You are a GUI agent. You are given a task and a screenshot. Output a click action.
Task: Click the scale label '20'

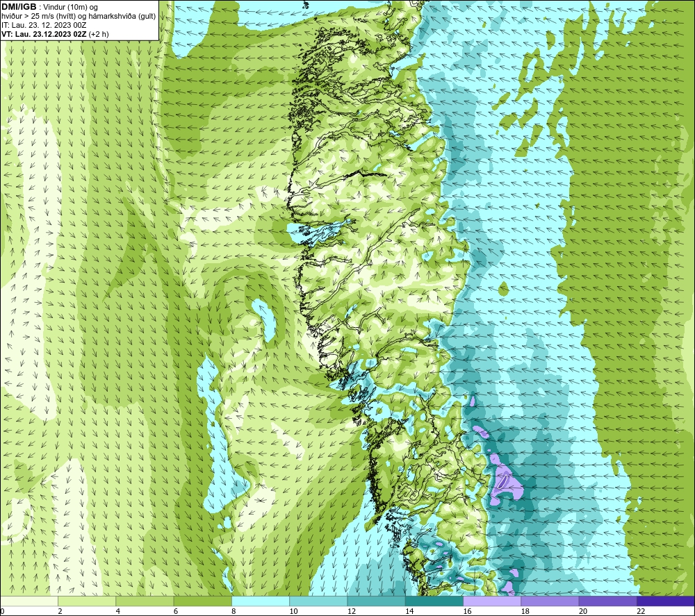583,612
